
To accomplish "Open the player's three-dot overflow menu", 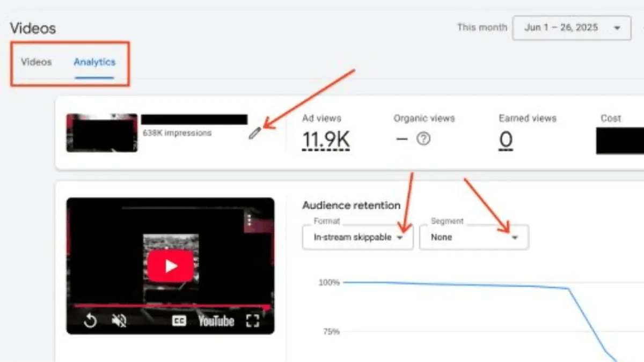I will pos(248,220).
